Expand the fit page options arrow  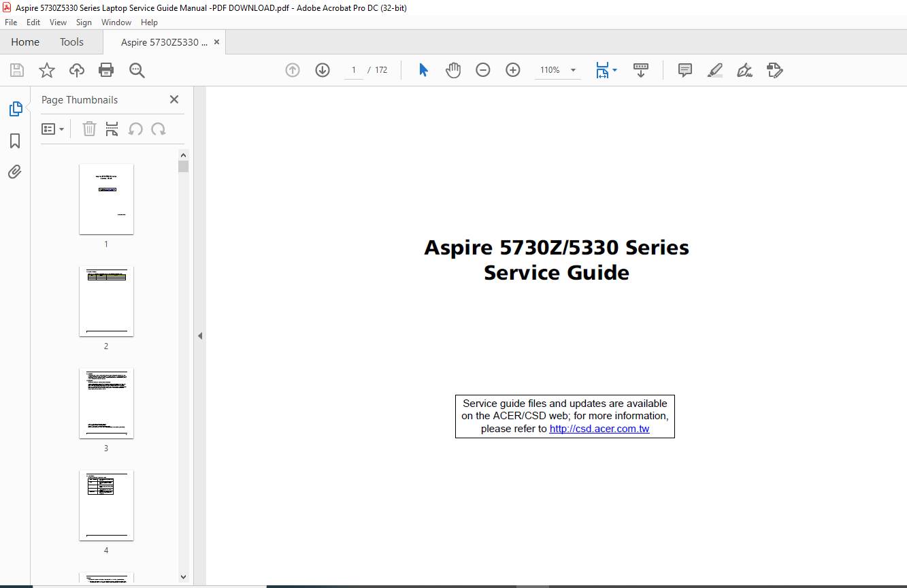pyautogui.click(x=615, y=70)
